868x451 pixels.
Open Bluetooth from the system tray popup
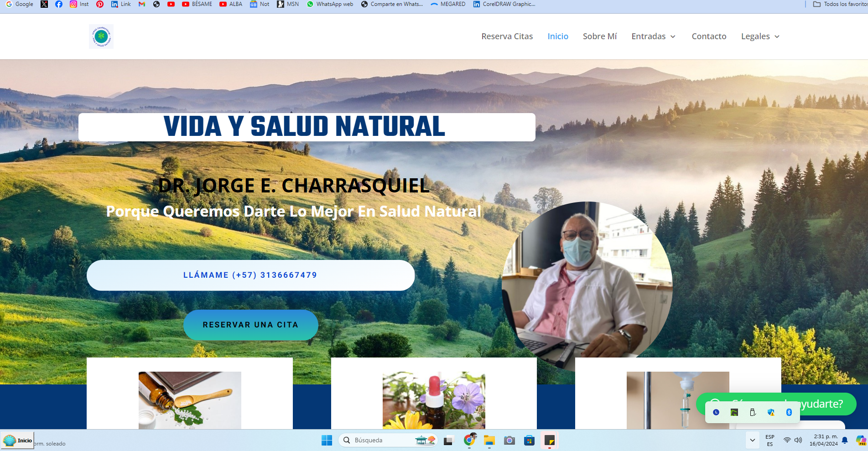(x=789, y=412)
